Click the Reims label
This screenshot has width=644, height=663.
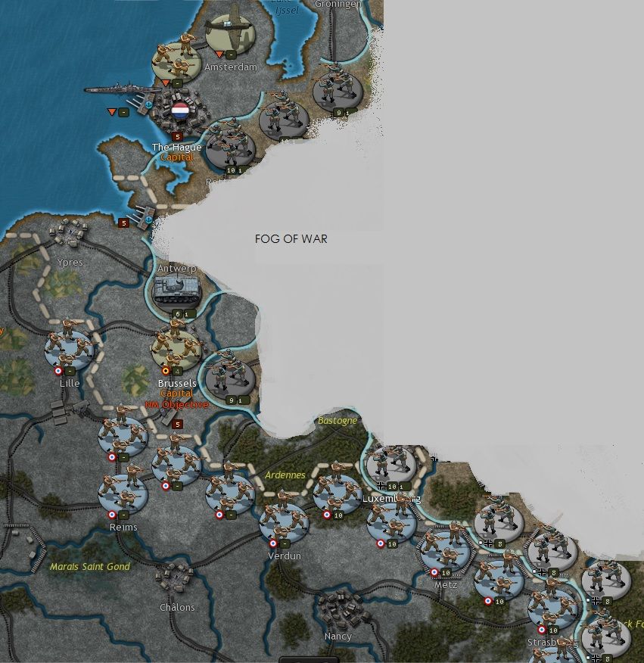click(x=123, y=528)
